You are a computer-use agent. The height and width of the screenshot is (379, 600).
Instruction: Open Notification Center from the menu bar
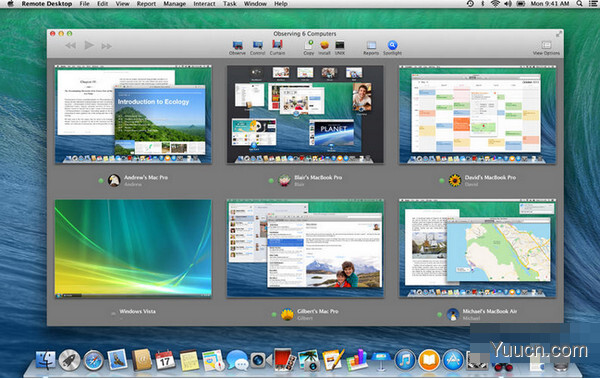click(x=593, y=3)
